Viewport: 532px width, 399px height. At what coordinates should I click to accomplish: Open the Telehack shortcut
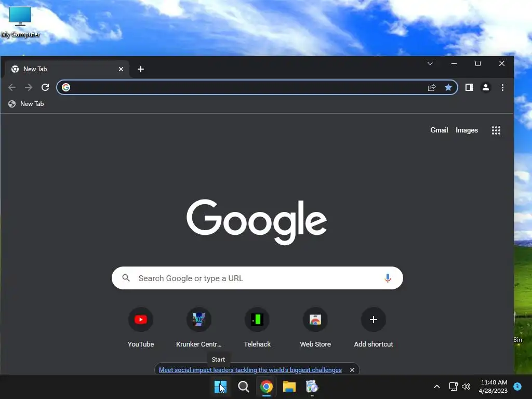click(x=257, y=328)
